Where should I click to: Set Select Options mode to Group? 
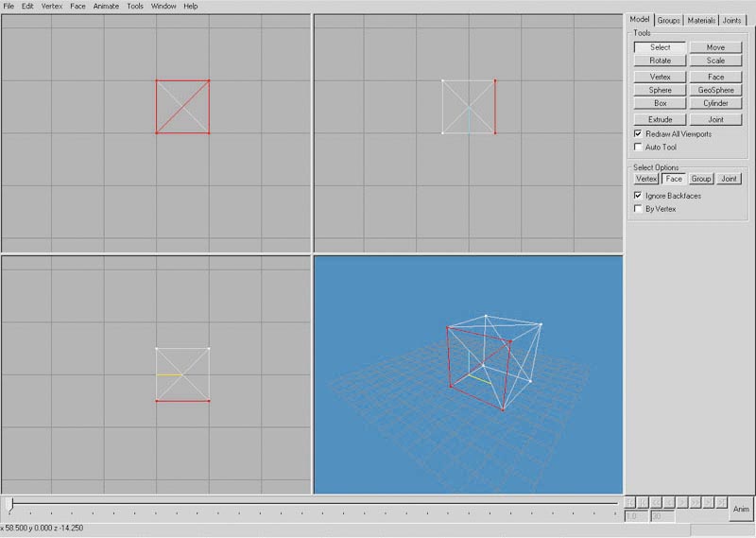point(701,179)
